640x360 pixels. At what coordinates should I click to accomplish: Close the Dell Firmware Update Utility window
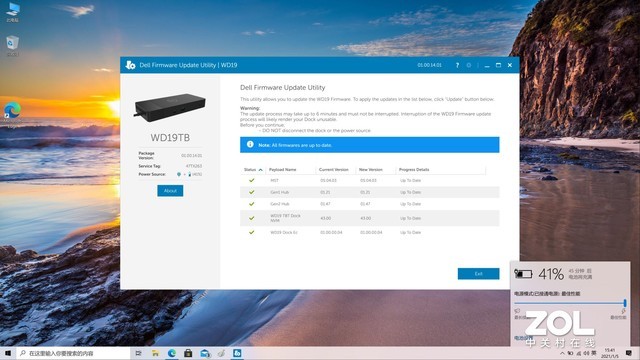click(x=510, y=65)
